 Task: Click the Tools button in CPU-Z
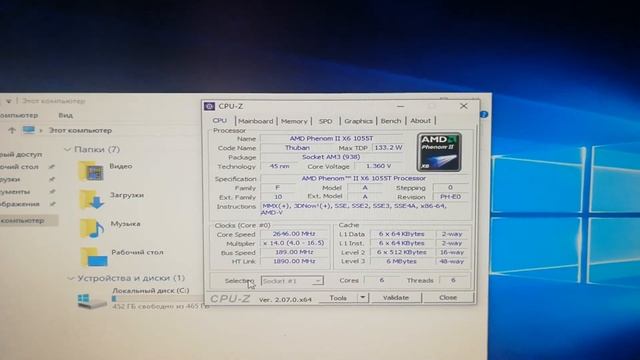click(x=338, y=298)
